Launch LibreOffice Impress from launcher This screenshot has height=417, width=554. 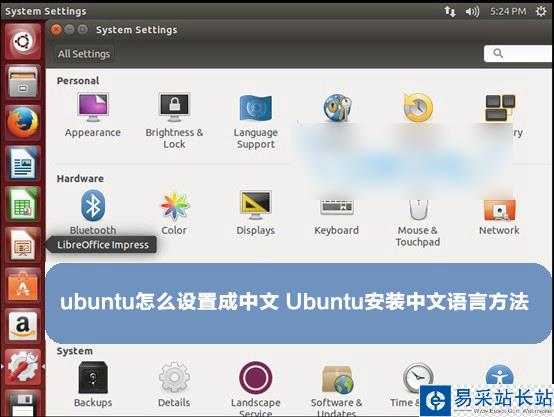click(x=23, y=245)
